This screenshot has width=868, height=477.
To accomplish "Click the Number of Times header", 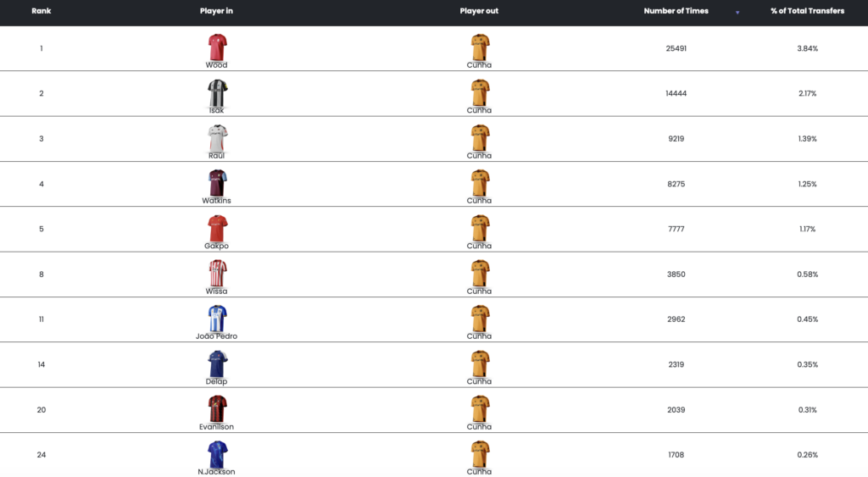I will (676, 11).
